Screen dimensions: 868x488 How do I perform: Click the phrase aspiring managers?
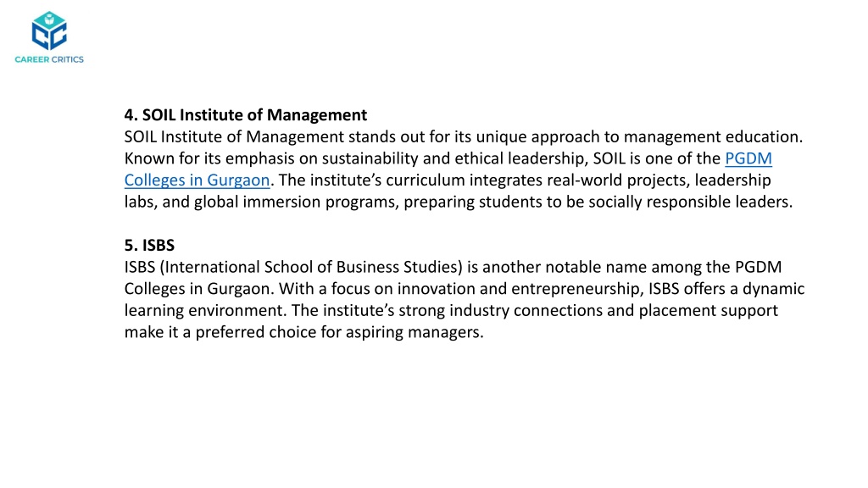click(413, 332)
